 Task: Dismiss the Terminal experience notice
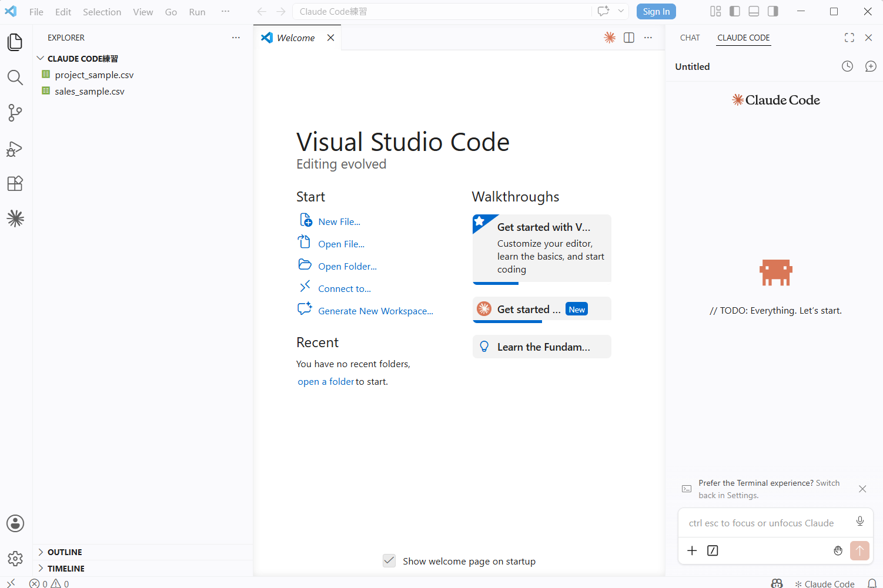862,489
